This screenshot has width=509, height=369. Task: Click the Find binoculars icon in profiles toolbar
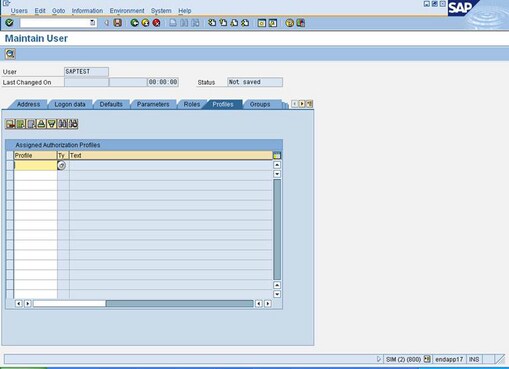click(62, 124)
